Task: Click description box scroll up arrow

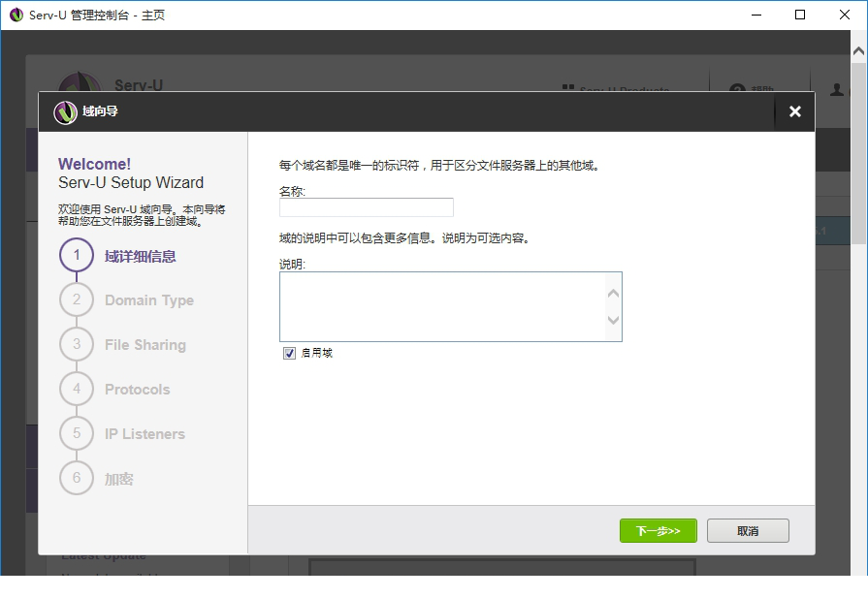Action: tap(613, 294)
